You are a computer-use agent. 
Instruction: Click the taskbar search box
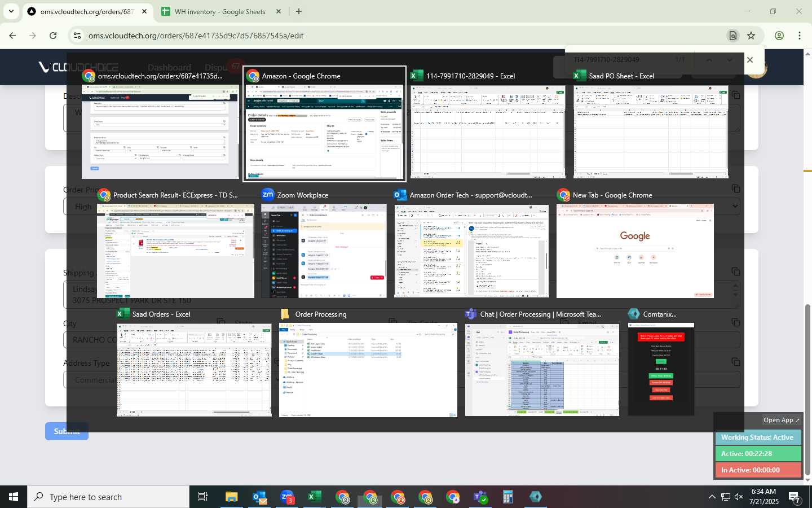tap(108, 497)
